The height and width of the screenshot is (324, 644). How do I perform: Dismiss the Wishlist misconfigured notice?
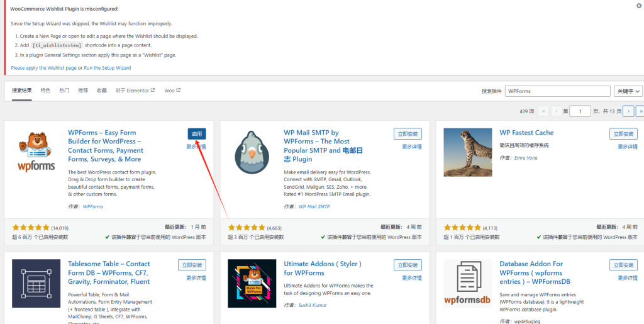(x=638, y=6)
